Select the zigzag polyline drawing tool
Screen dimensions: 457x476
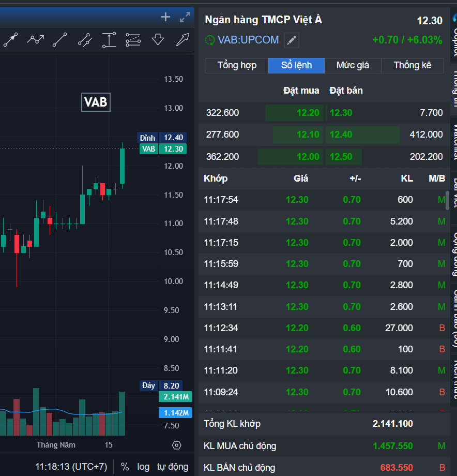click(x=36, y=39)
